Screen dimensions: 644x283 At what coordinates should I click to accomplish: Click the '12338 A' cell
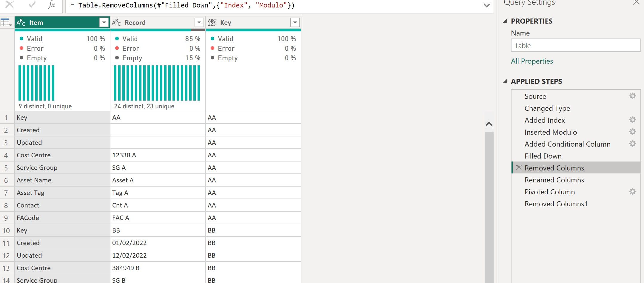click(158, 155)
